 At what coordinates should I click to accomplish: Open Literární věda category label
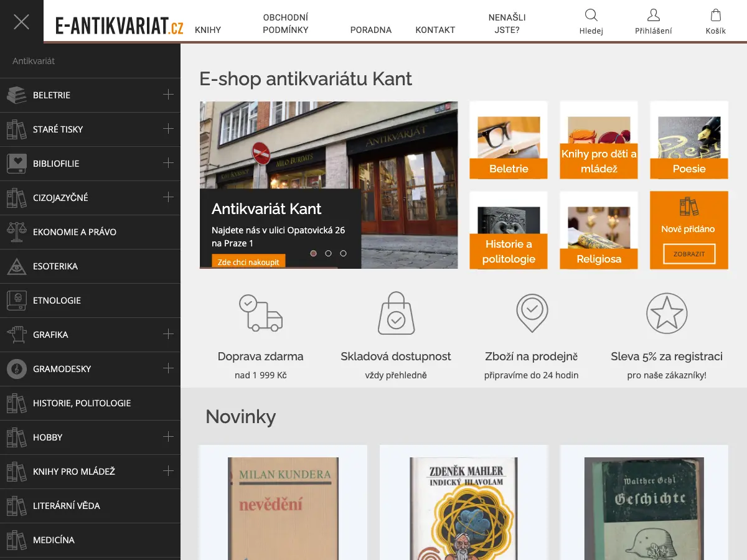67,506
